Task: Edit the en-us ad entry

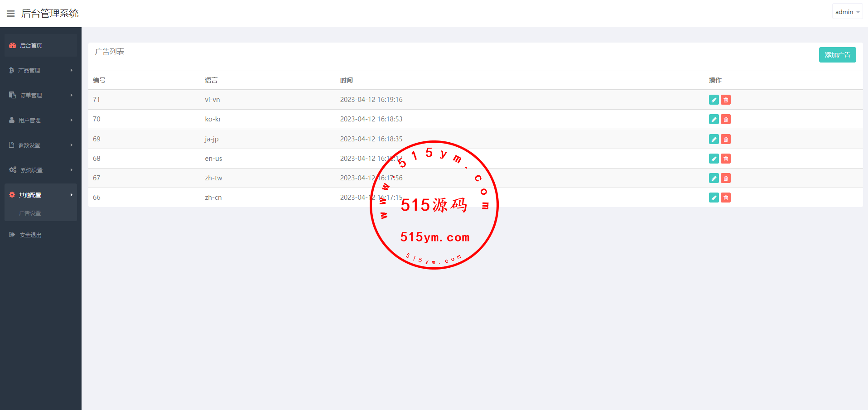Action: [x=714, y=159]
